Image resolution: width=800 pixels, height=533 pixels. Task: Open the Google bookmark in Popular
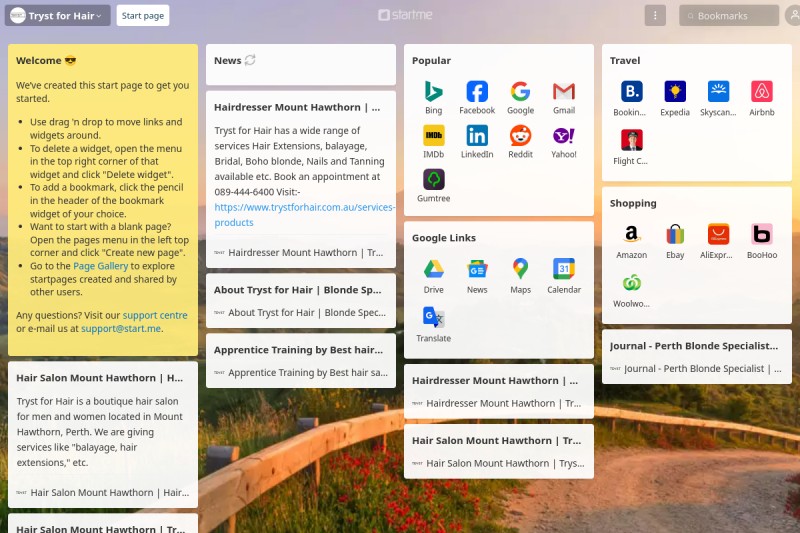[520, 92]
